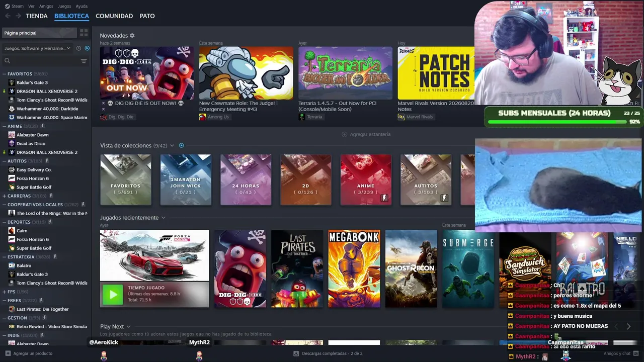644x362 pixels.
Task: Open the 24 HORAS collection tile
Action: pyautogui.click(x=246, y=179)
